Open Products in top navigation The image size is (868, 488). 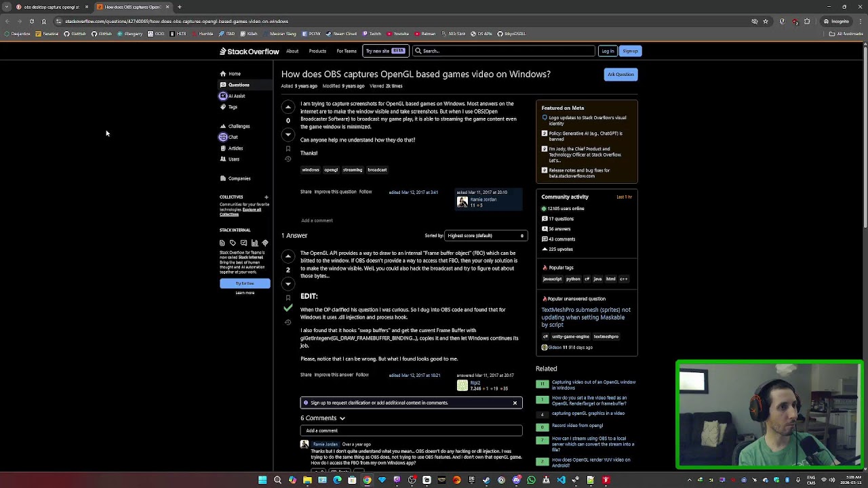tap(317, 51)
